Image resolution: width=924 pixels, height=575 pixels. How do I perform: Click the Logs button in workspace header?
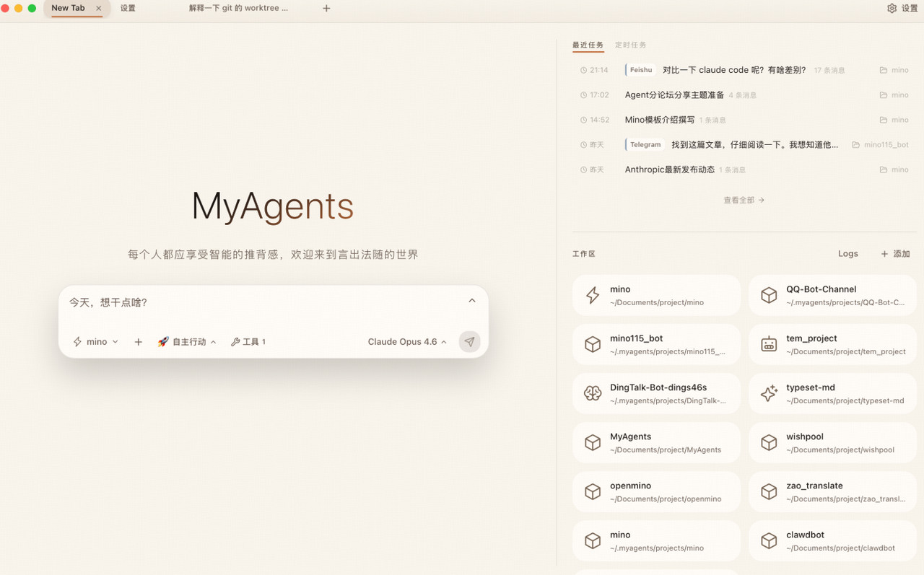coord(848,254)
